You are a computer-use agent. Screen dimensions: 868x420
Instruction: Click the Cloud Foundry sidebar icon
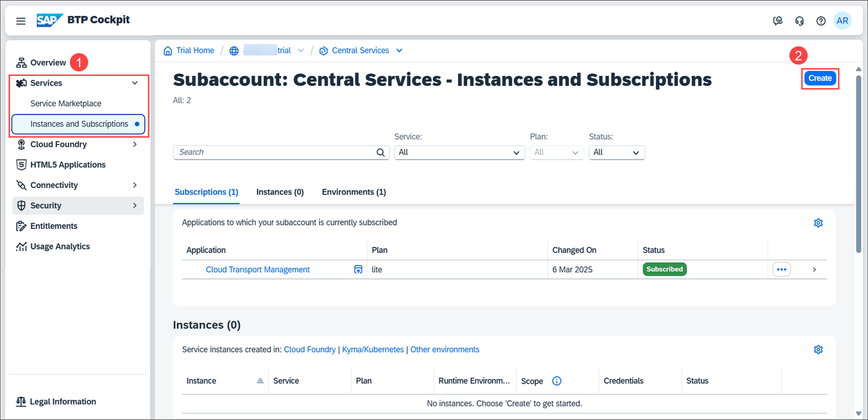pyautogui.click(x=22, y=145)
